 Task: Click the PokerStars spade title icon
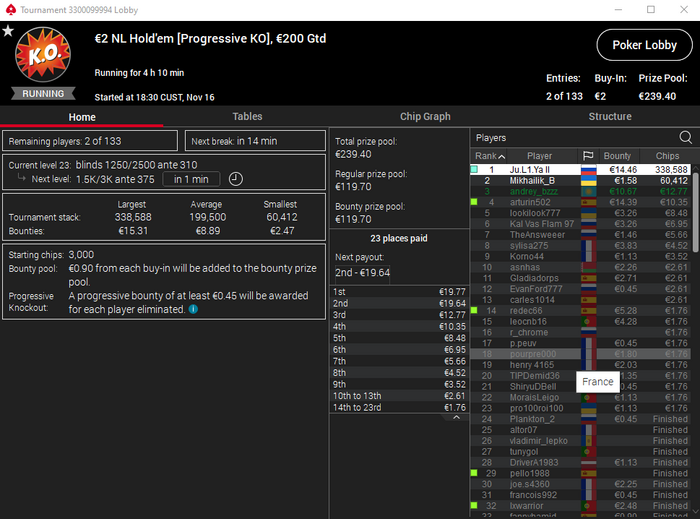pos(10,9)
